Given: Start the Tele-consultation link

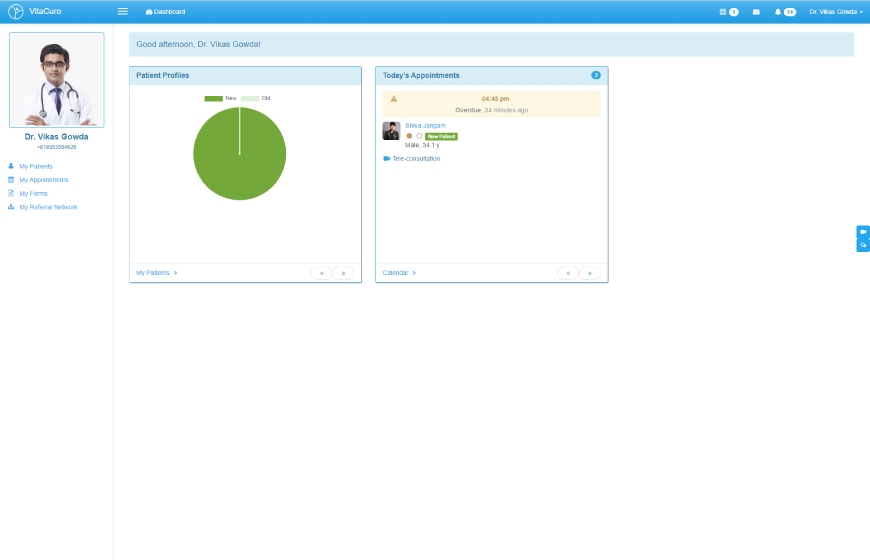Looking at the screenshot, I should click(417, 159).
